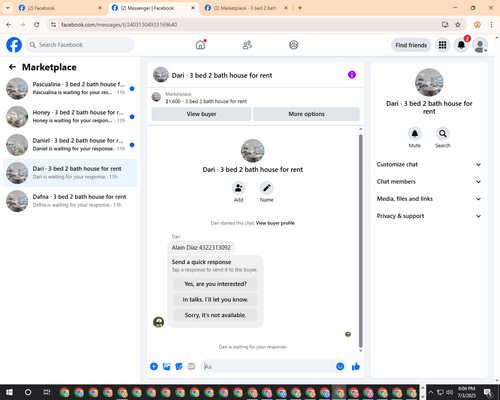Expand Media, files and links section
This screenshot has width=500, height=400.
[x=429, y=199]
